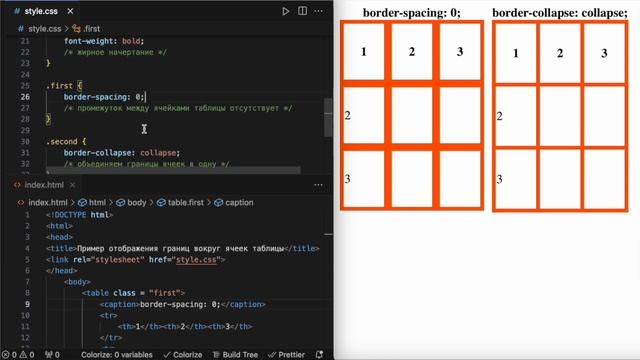Click the title tag line in index.html
Image resolution: width=640 pixels, height=360 pixels.
182,248
